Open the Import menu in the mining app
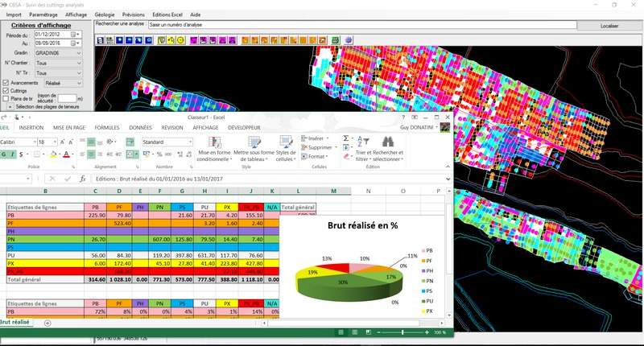Viewport: 644px width, 346px height. click(14, 14)
